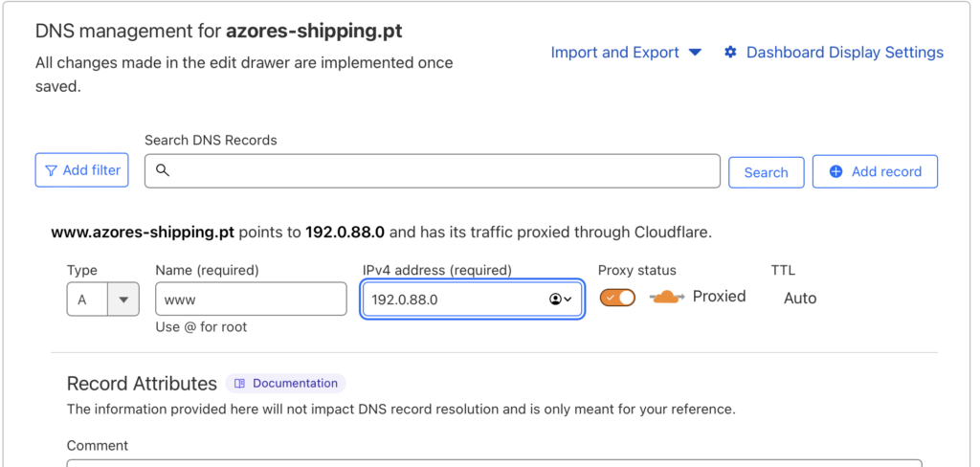Focus the Search DNS Records field
This screenshot has height=467, width=980.
point(433,171)
